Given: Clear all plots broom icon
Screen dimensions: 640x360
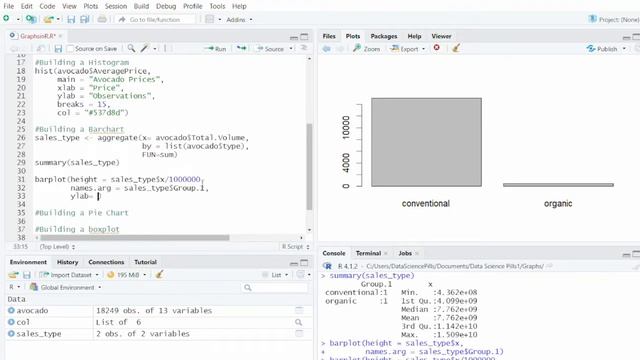Looking at the screenshot, I should coord(456,48).
